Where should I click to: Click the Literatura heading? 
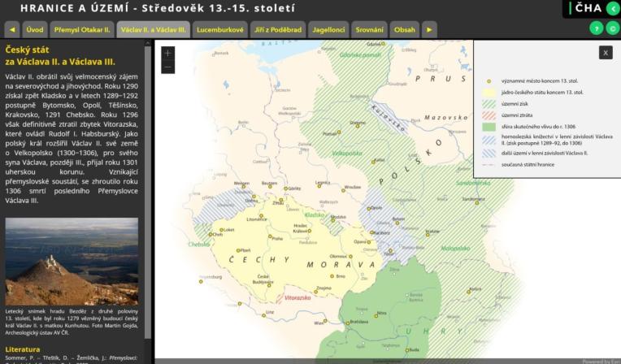[x=23, y=349]
